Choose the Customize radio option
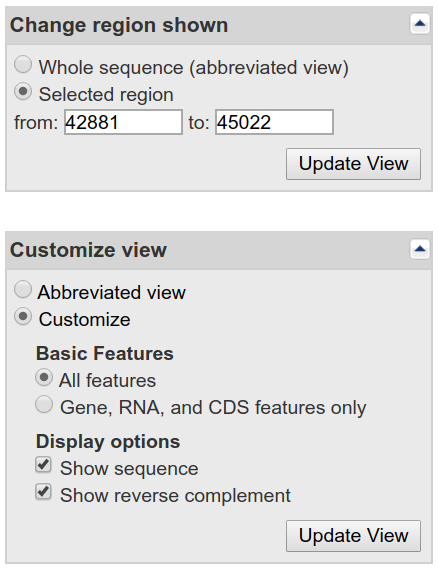Image resolution: width=438 pixels, height=568 pixels. tap(23, 317)
